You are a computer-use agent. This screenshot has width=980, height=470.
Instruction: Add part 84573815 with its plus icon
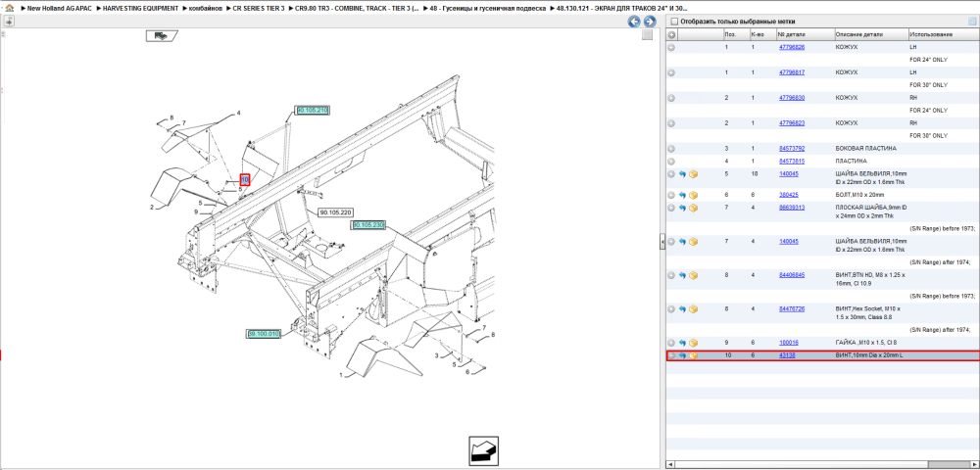click(671, 162)
